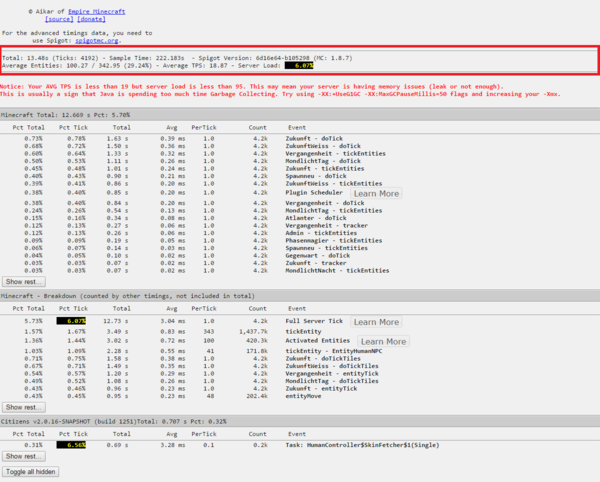
Task: Click the '12.73 s' total value
Action: point(116,321)
